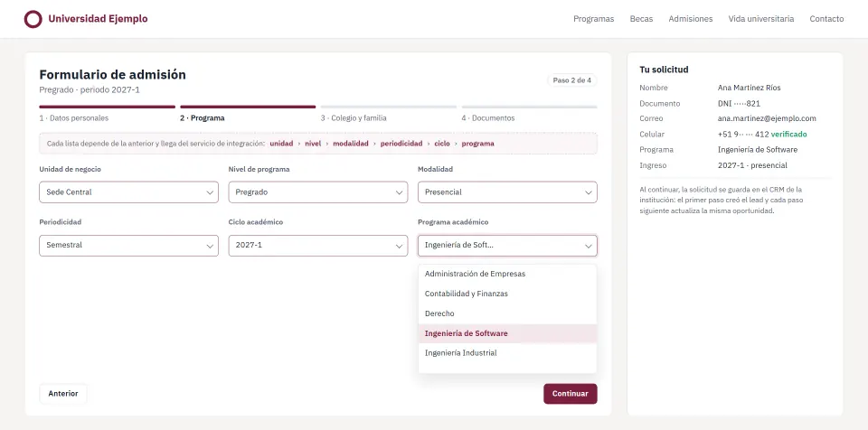868x430 pixels.
Task: Click 'Ingeniería de Software' in Tu solicitud
Action: [758, 149]
